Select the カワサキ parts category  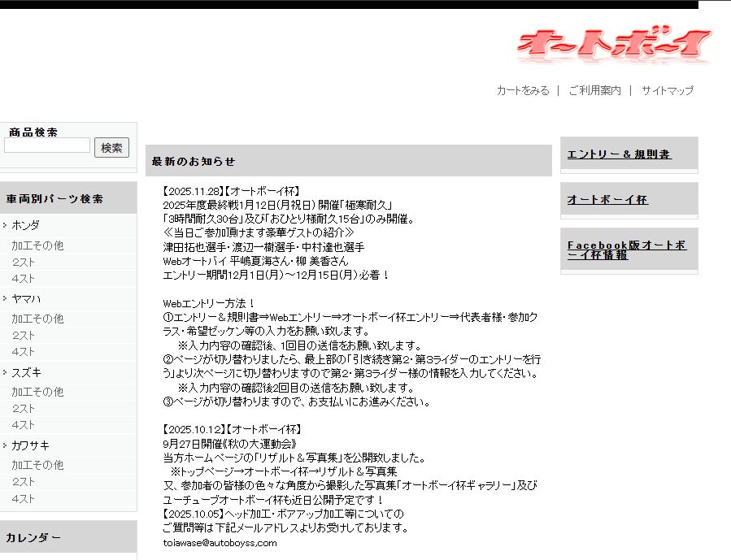pos(30,445)
